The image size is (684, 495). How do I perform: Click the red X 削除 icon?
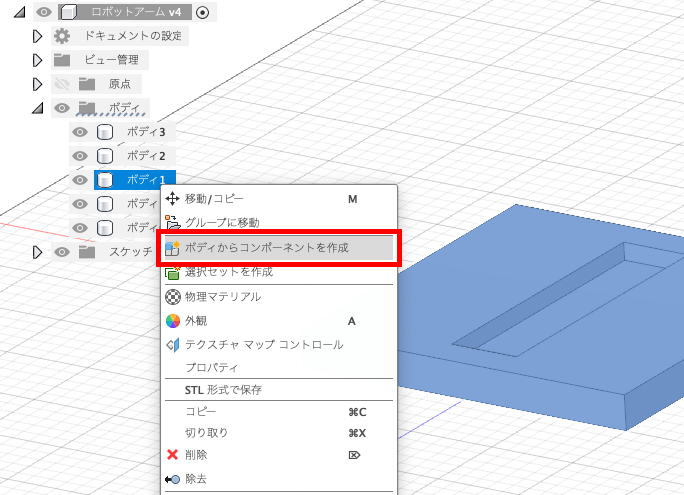tap(173, 455)
